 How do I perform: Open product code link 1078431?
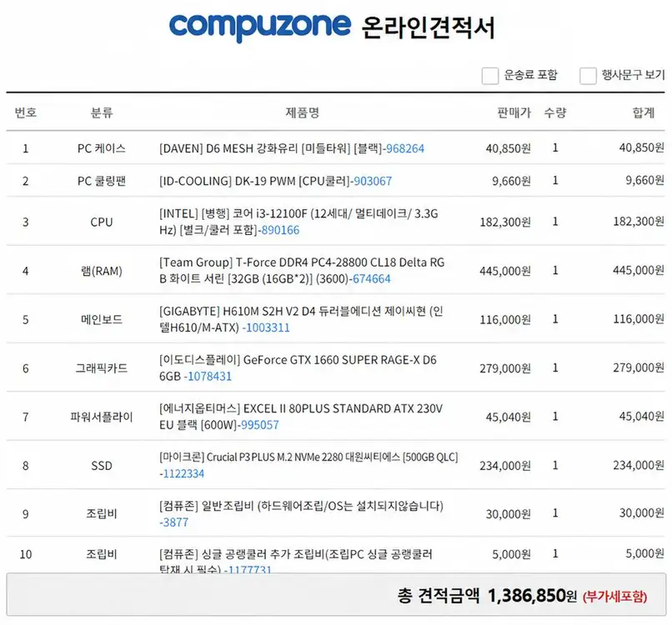209,377
